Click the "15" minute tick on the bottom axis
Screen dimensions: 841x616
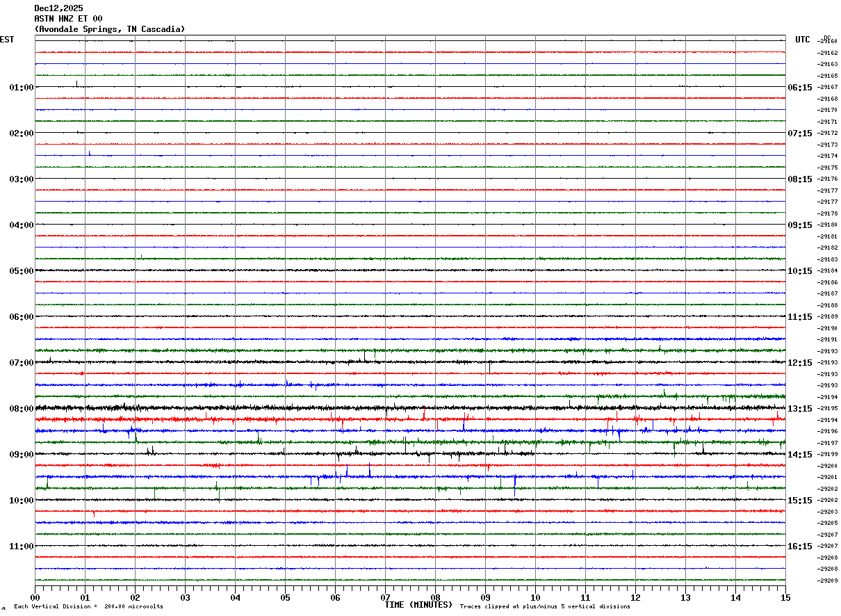(785, 597)
